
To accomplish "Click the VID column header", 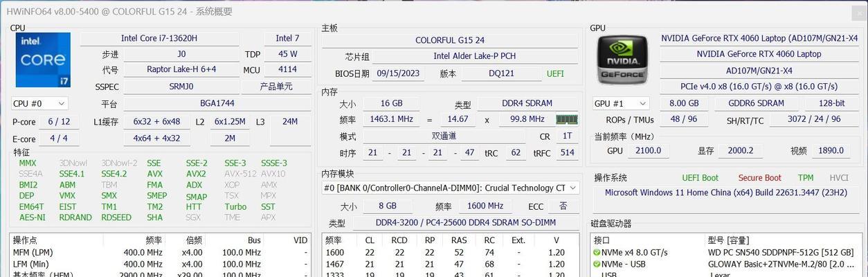I will 300,240.
